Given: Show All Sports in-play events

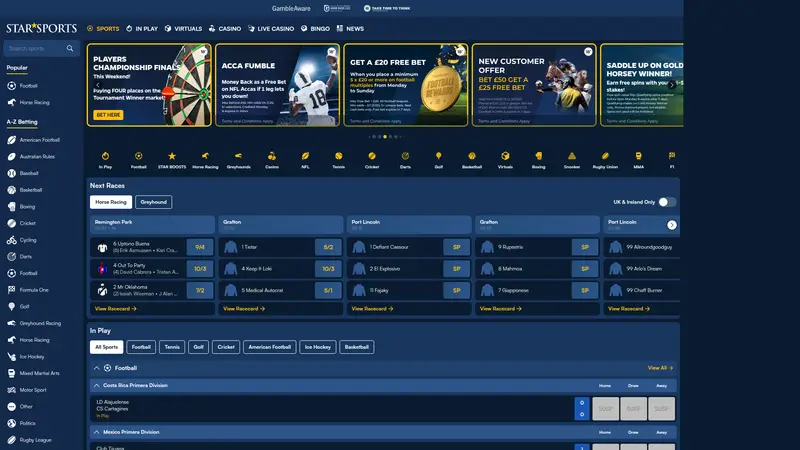Looking at the screenshot, I should click(106, 347).
